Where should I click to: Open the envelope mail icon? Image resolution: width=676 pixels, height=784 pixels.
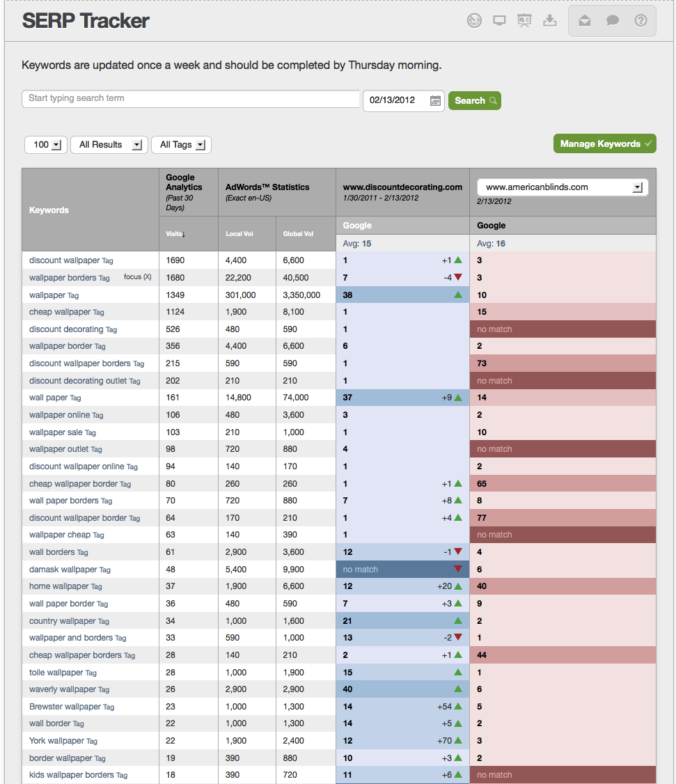(x=584, y=20)
